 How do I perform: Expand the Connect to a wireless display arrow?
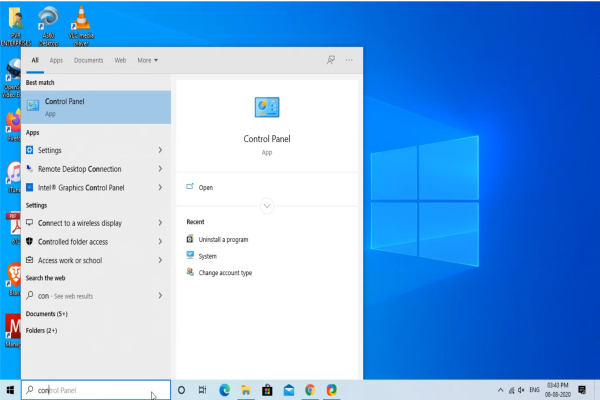[160, 223]
